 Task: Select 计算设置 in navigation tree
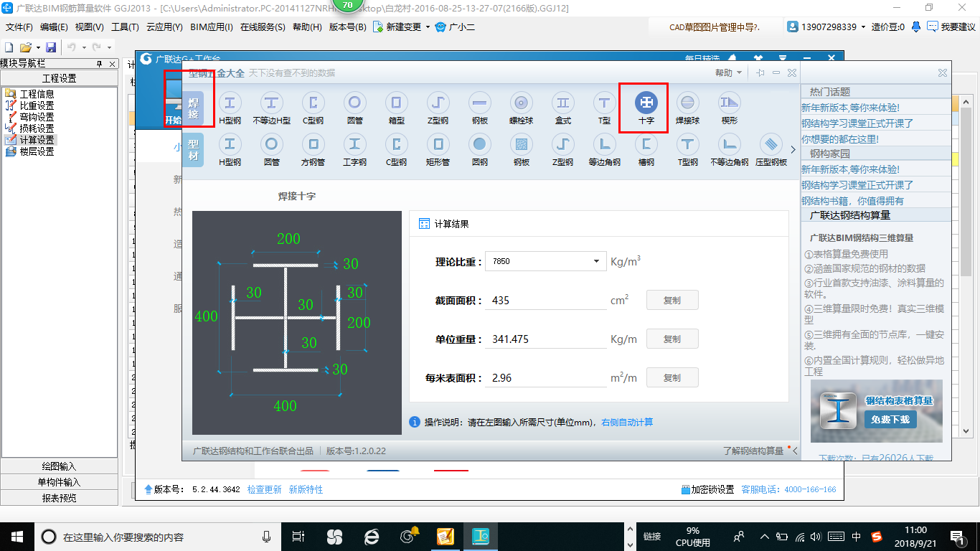tap(37, 140)
